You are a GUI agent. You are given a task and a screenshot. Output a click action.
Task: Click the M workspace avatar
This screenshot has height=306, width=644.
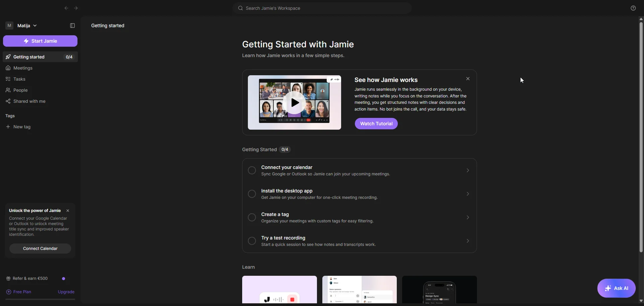click(x=9, y=26)
